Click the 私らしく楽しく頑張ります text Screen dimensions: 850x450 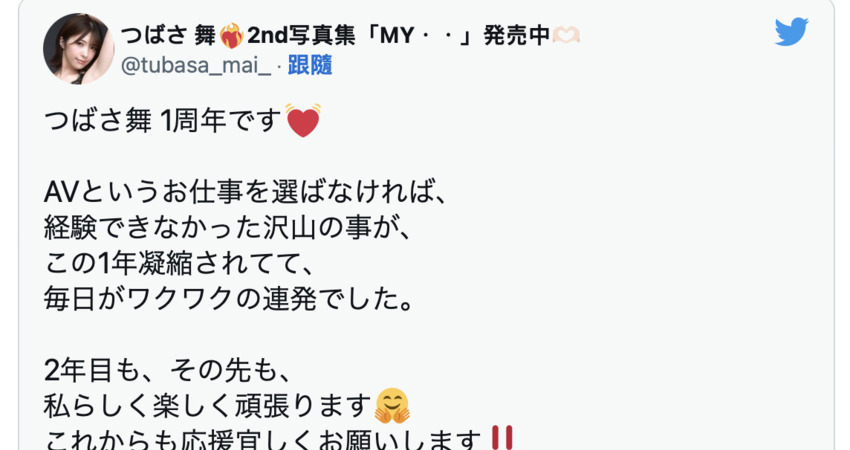click(x=208, y=407)
